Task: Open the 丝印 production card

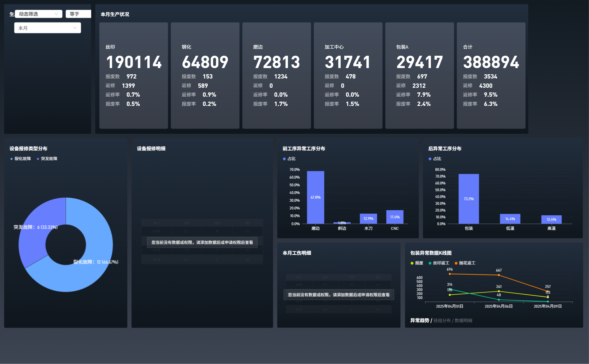Action: coord(133,75)
